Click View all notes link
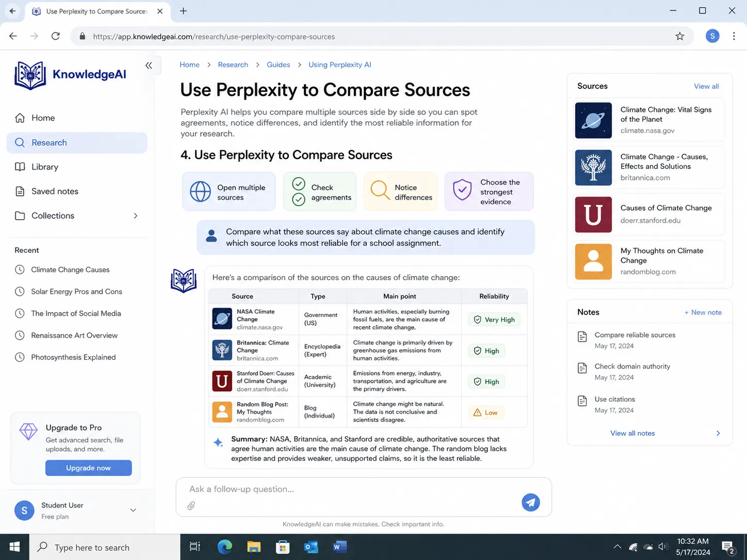747x560 pixels. pyautogui.click(x=632, y=433)
